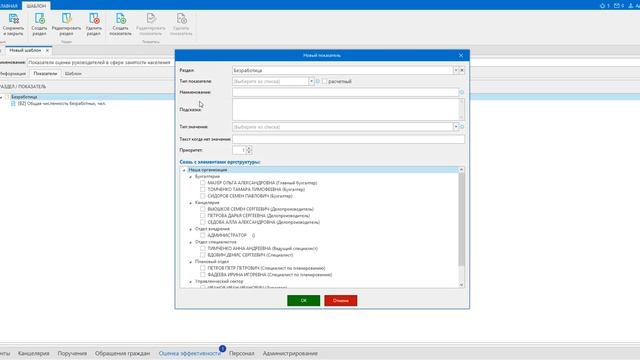Click the blue icon next to Тип показателя dropdown

(x=318, y=81)
